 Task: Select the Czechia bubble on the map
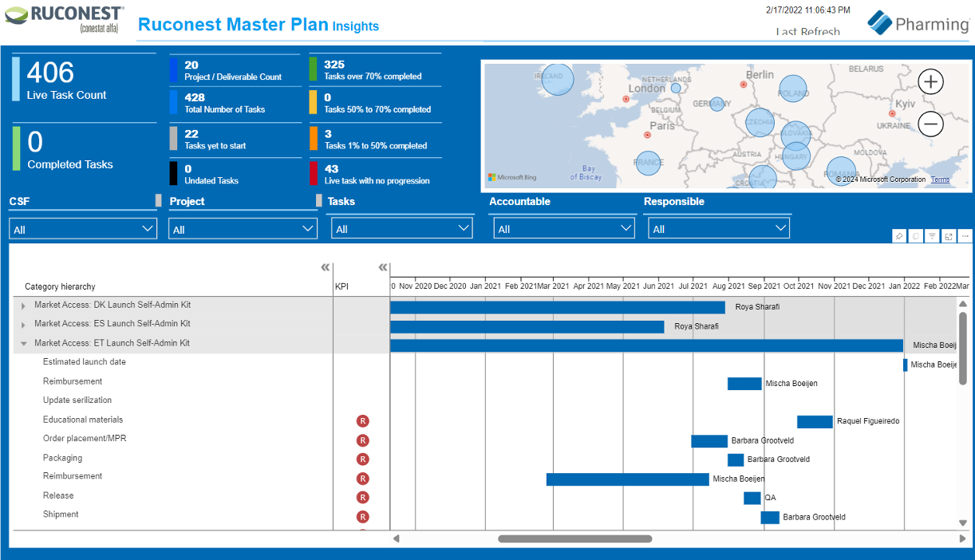760,122
